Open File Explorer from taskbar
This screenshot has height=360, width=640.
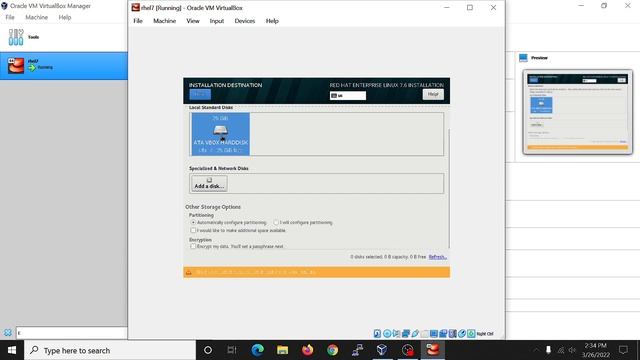pyautogui.click(x=282, y=350)
